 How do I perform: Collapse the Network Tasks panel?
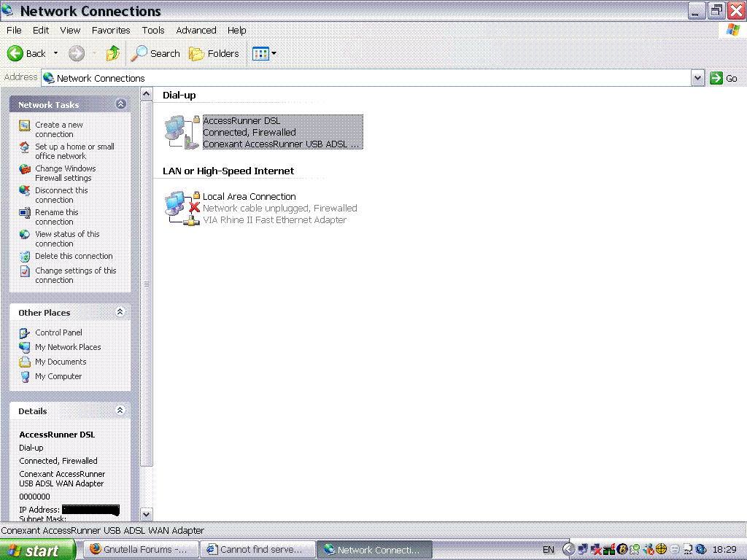pos(121,104)
